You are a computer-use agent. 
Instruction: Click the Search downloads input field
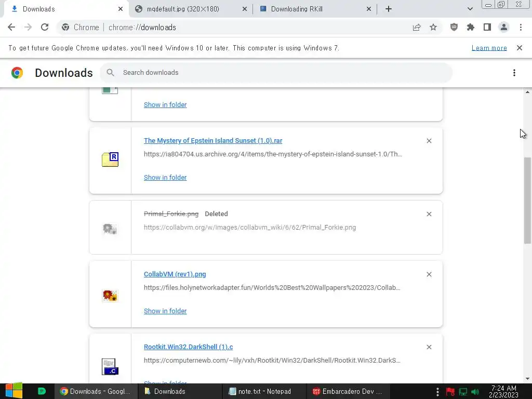pos(276,73)
